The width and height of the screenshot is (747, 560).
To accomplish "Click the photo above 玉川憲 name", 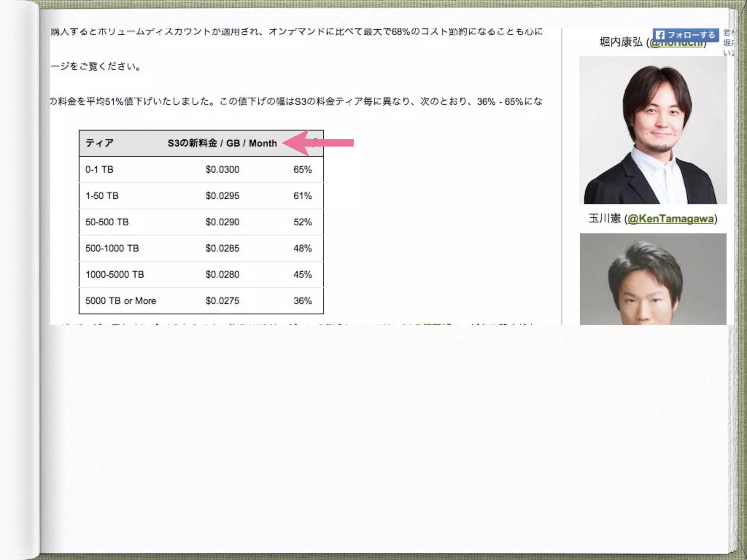I will [653, 130].
